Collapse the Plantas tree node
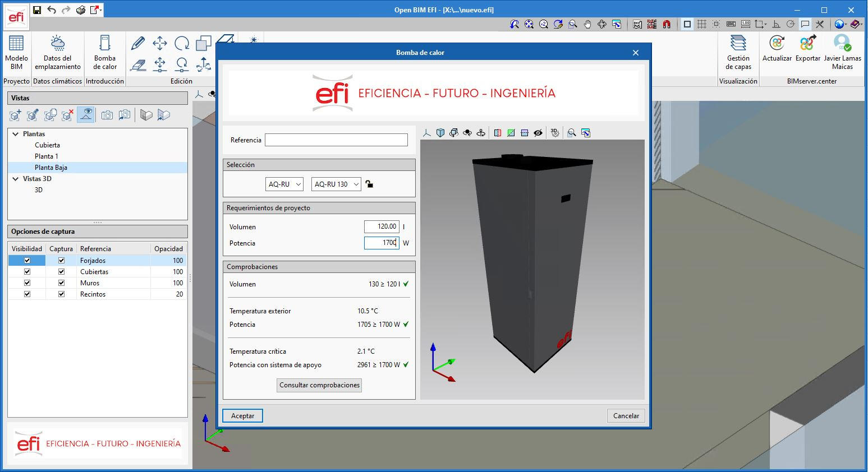Screen dimensions: 868x472 [x=16, y=134]
